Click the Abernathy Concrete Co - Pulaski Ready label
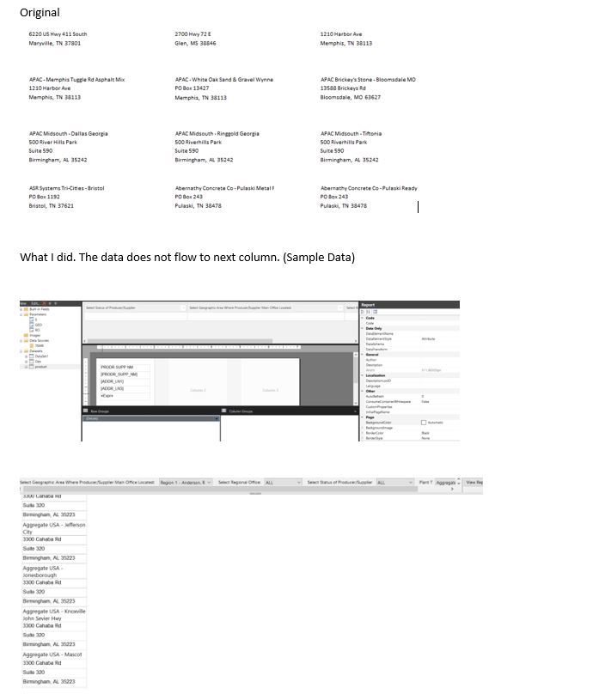 tap(369, 188)
